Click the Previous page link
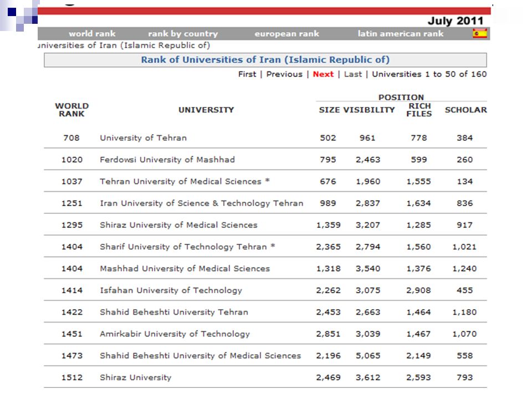This screenshot has height=399, width=532. click(x=284, y=74)
